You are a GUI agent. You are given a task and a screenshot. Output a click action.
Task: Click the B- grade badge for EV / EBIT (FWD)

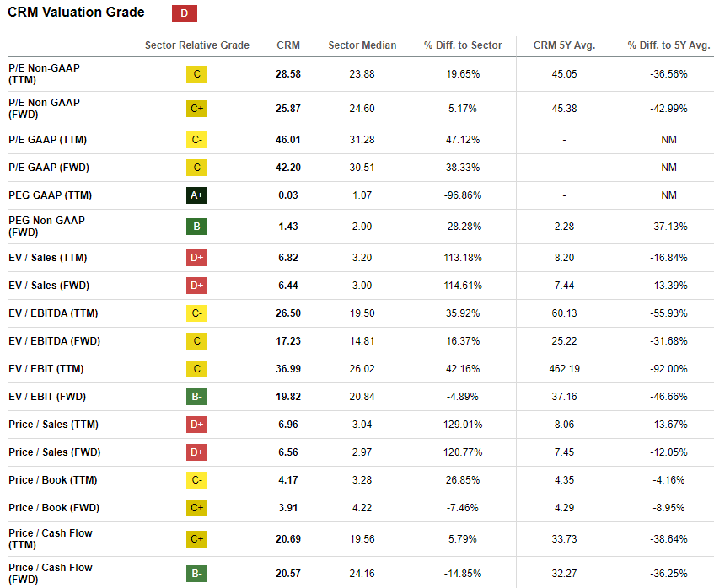pyautogui.click(x=196, y=397)
